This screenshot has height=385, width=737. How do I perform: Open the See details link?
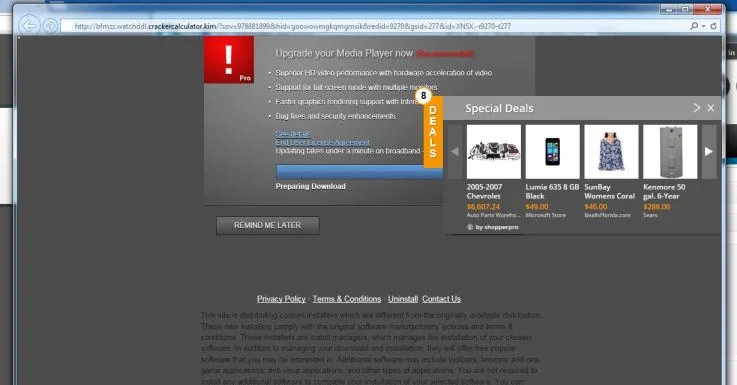[x=293, y=134]
